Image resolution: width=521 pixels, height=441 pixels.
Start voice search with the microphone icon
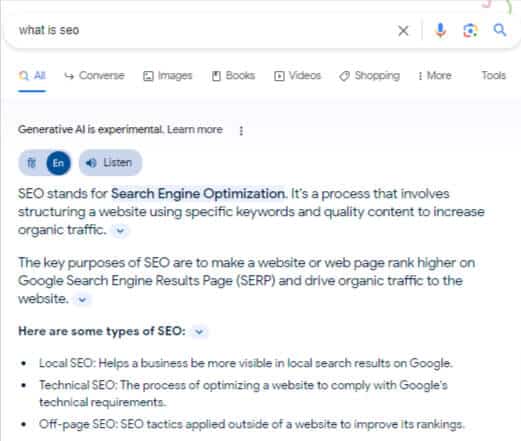[440, 30]
